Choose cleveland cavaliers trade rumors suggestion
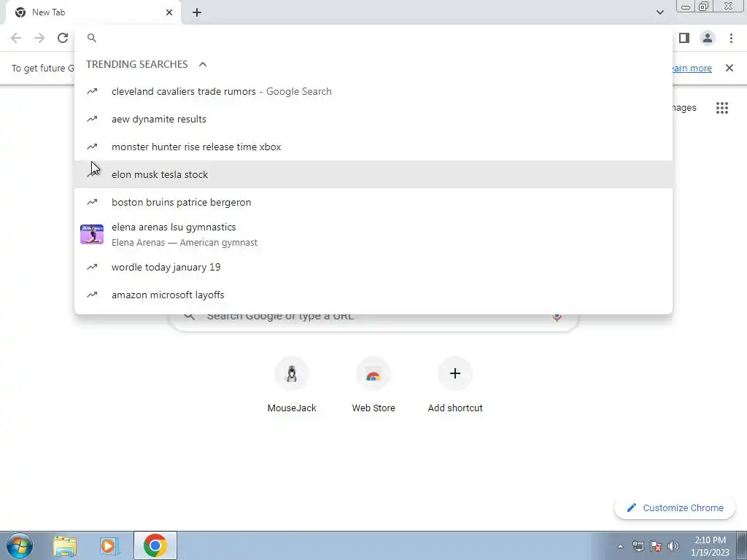 373,91
